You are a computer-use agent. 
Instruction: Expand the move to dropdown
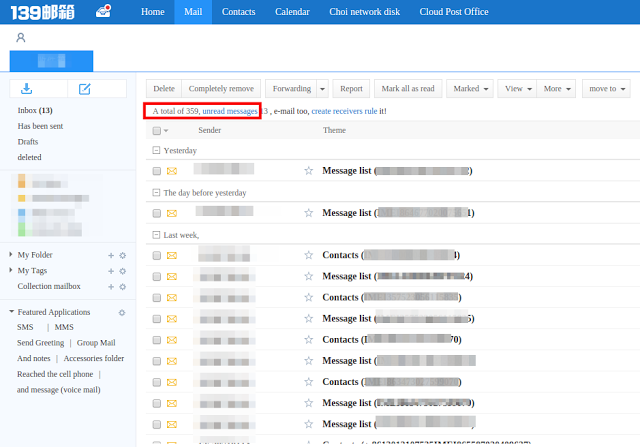[606, 89]
